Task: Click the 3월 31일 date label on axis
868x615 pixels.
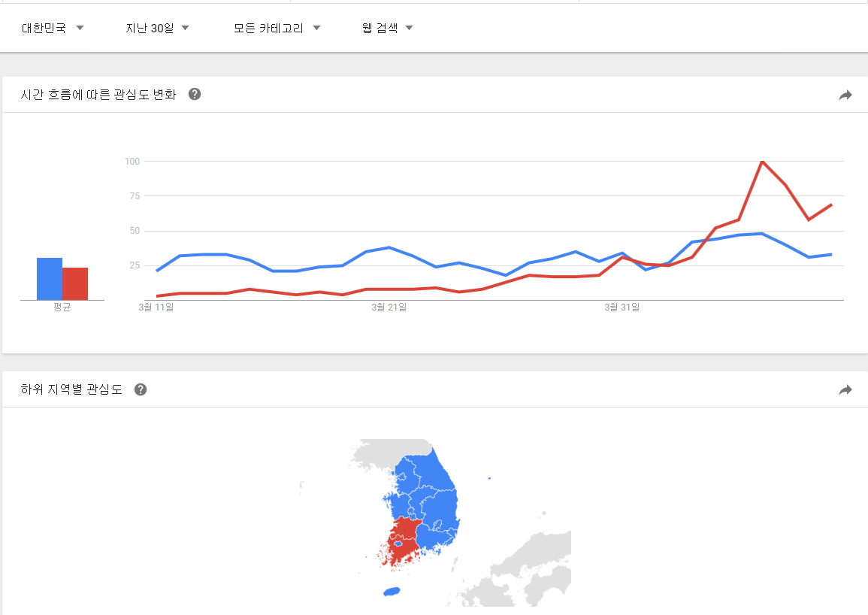Action: (x=622, y=307)
